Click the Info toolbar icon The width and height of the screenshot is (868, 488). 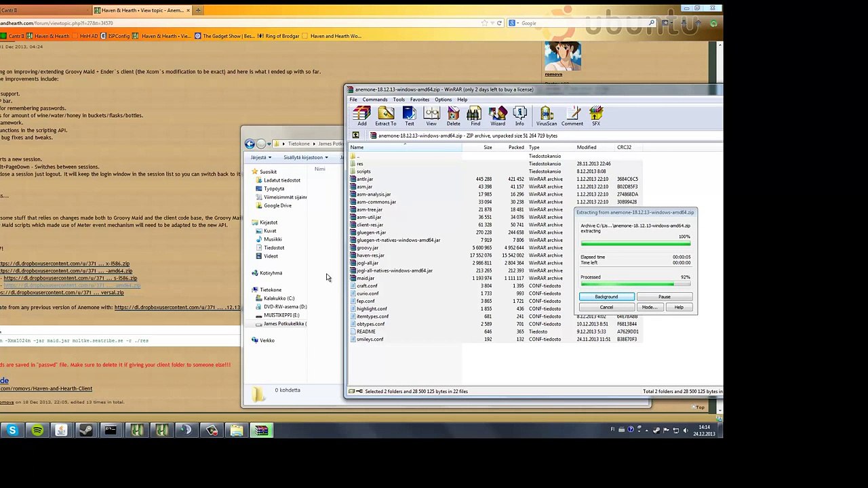pos(519,117)
